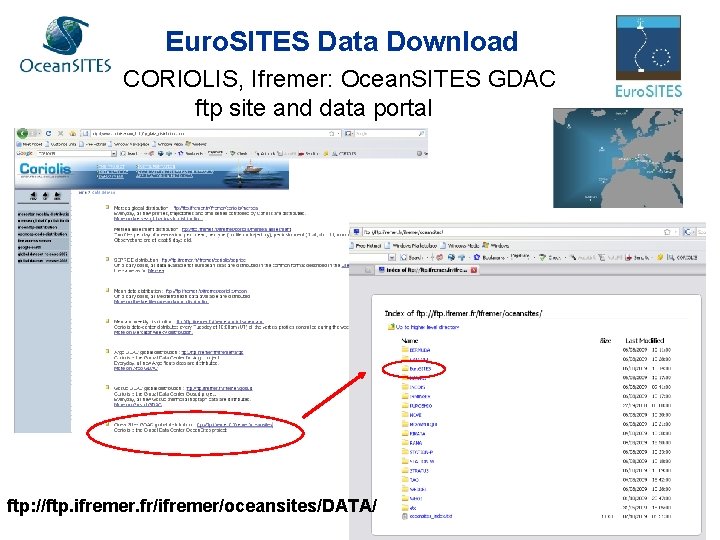Open the BERMUDA folder in FTP listing

click(x=420, y=350)
